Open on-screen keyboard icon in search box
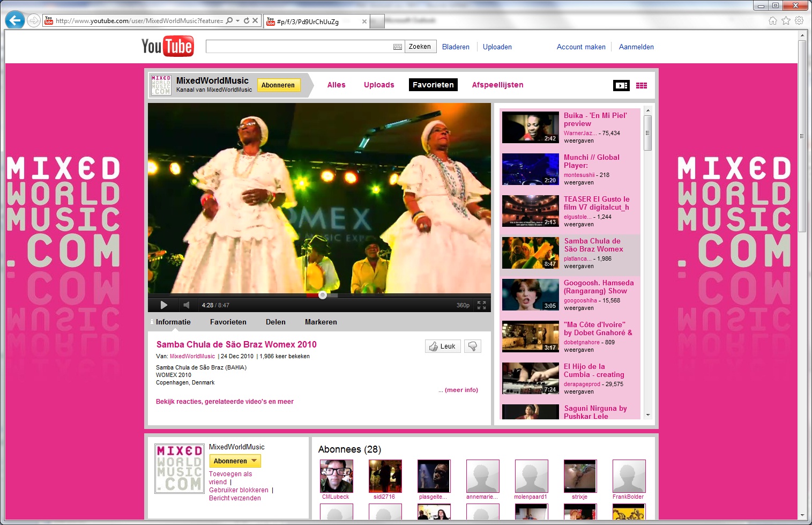The height and width of the screenshot is (525, 812). click(x=397, y=47)
